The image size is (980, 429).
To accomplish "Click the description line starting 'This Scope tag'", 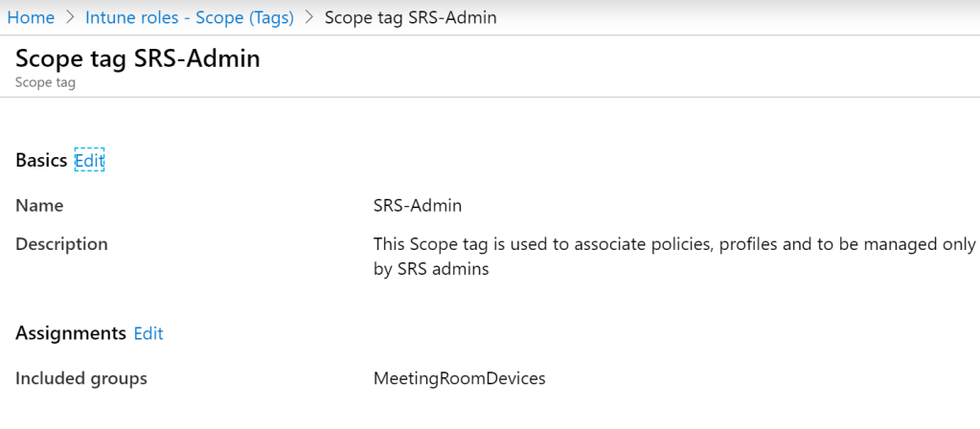I will click(673, 244).
